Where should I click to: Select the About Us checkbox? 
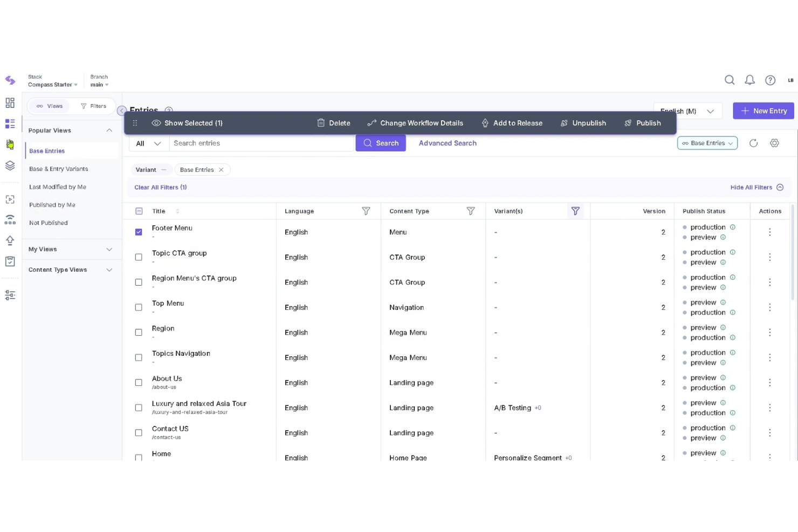139,383
